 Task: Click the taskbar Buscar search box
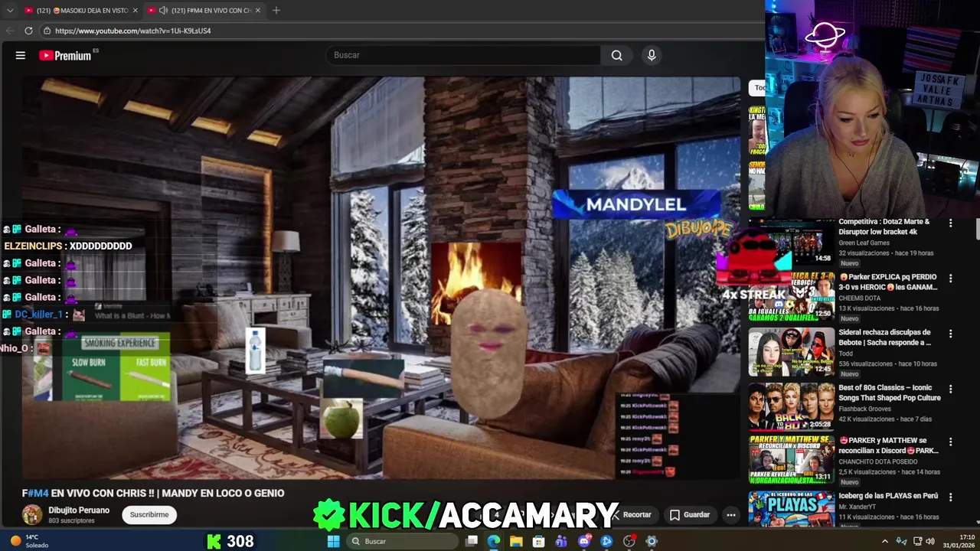point(403,541)
